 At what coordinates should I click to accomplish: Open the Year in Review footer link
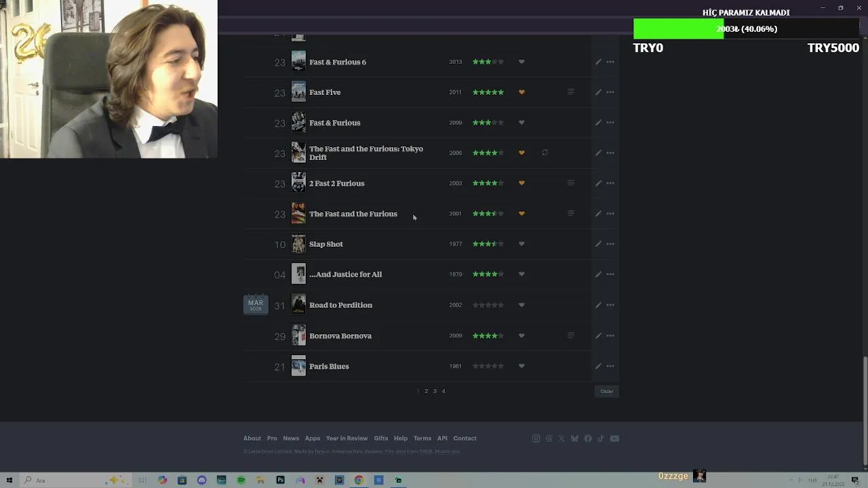click(x=347, y=439)
